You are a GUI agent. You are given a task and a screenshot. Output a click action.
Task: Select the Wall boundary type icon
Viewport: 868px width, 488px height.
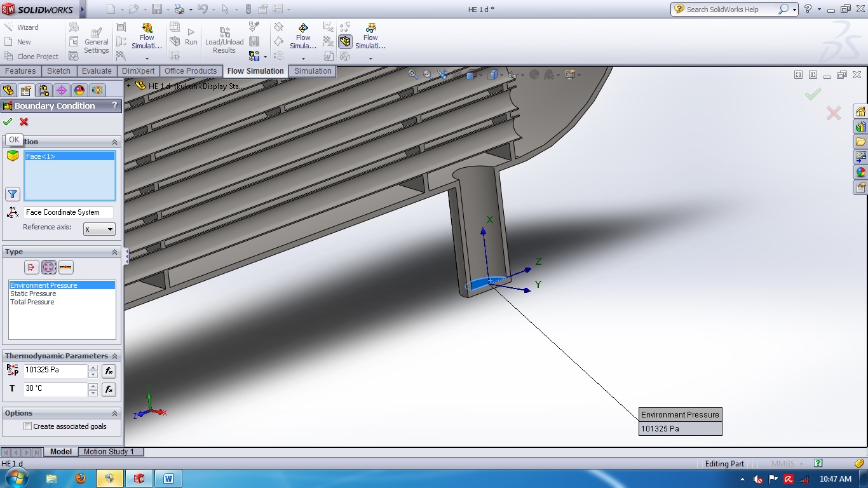pyautogui.click(x=65, y=268)
